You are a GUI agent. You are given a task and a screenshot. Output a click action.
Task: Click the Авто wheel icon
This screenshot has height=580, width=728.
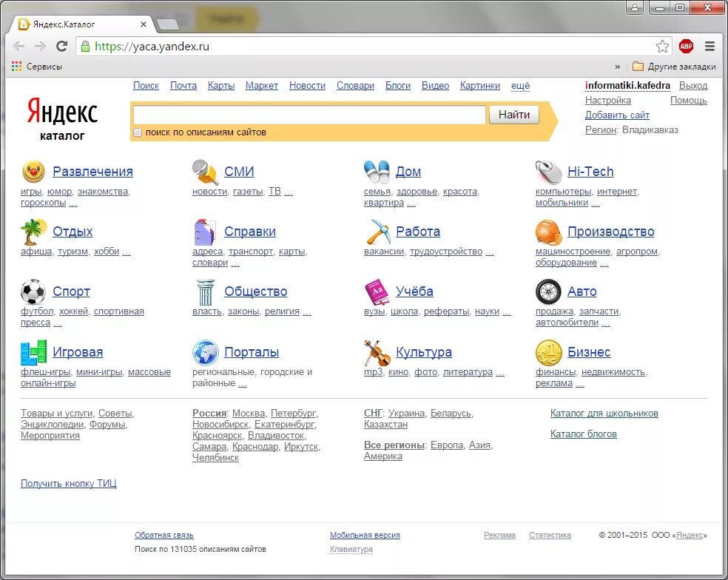tap(548, 291)
